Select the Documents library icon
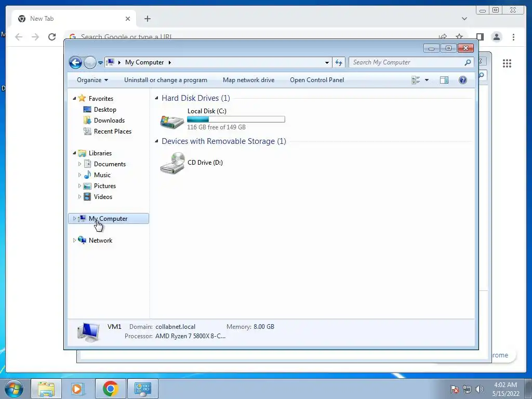The width and height of the screenshot is (532, 399). (x=87, y=164)
